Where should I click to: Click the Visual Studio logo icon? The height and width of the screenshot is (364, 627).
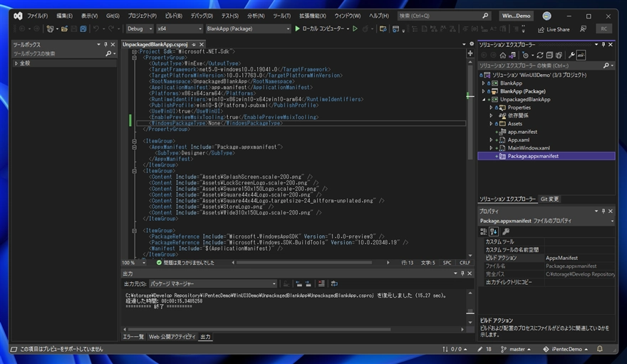coord(18,16)
